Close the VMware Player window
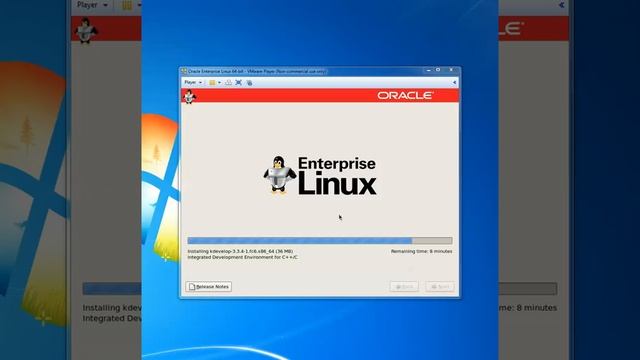This screenshot has width=640, height=360. click(x=451, y=70)
